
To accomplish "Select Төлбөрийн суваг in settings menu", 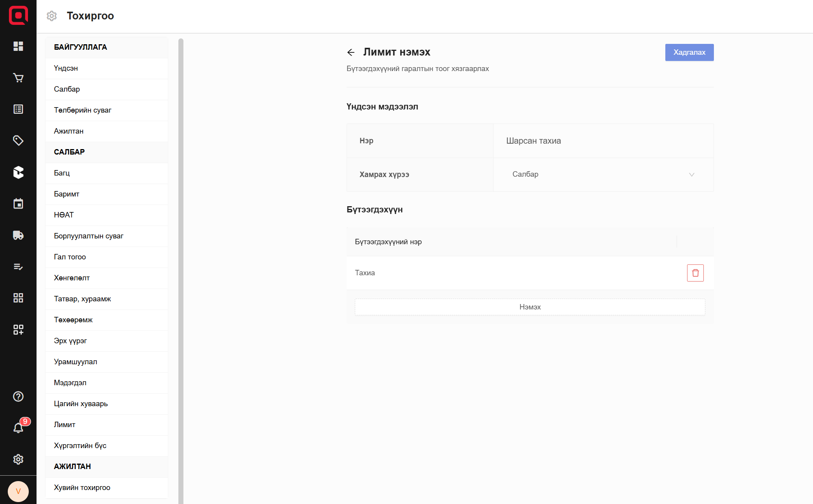I will click(x=83, y=110).
